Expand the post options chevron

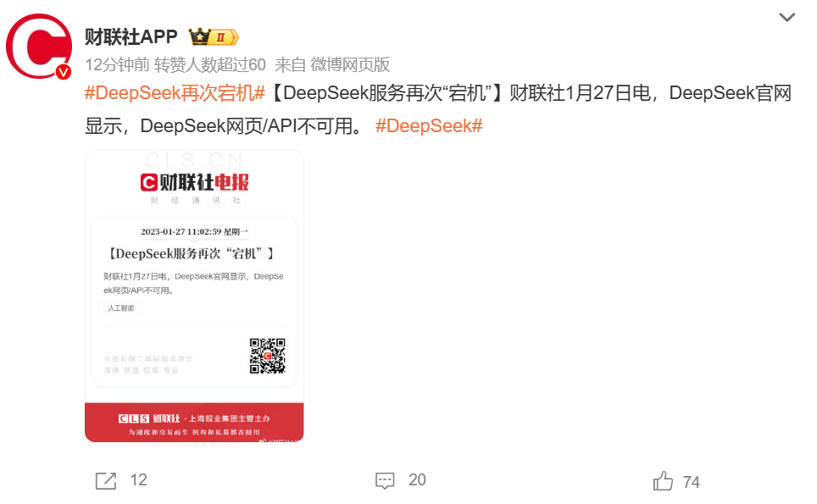point(786,17)
